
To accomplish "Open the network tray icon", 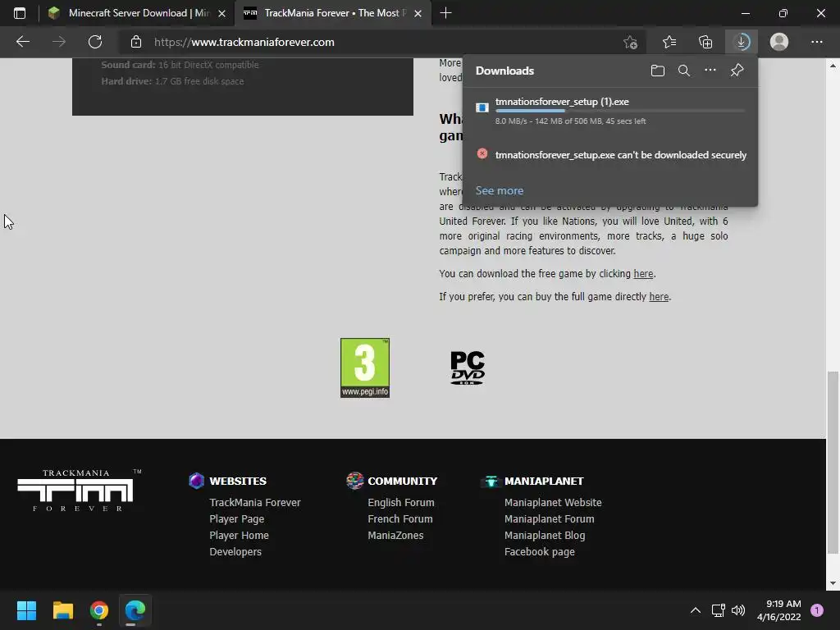I will click(x=718, y=610).
